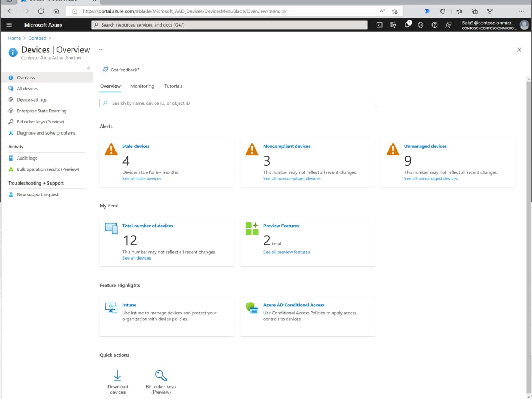
Task: Click the Microsoft Azure logo text
Action: tap(43, 25)
